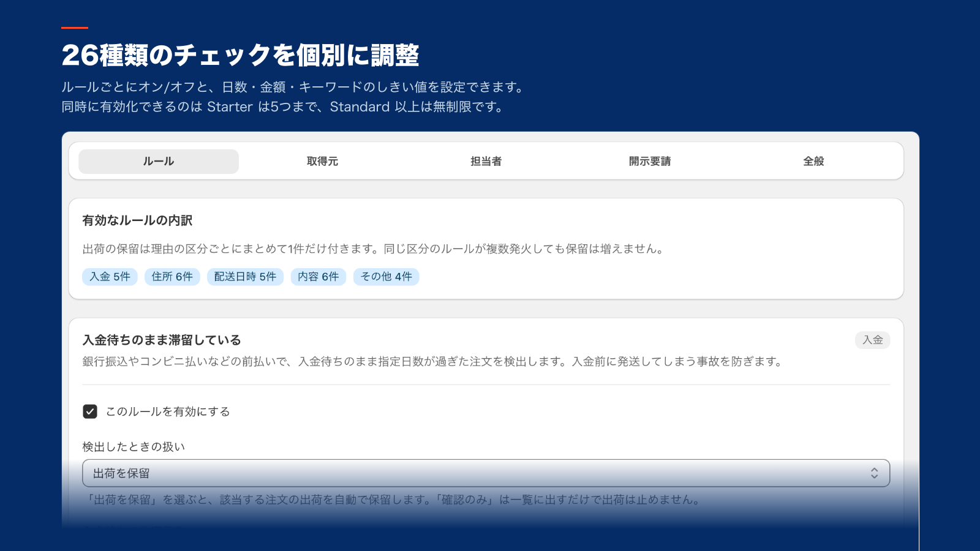Click the 内容 6件 badge

click(x=318, y=277)
